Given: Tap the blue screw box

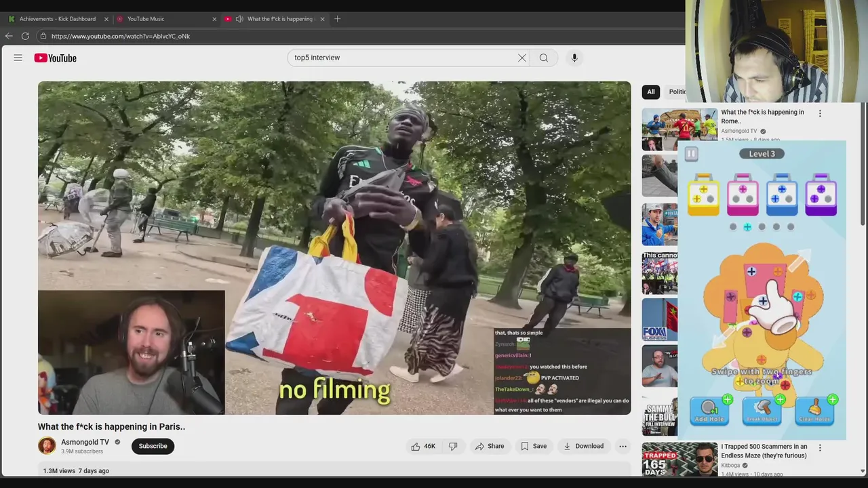Looking at the screenshot, I should [782, 195].
